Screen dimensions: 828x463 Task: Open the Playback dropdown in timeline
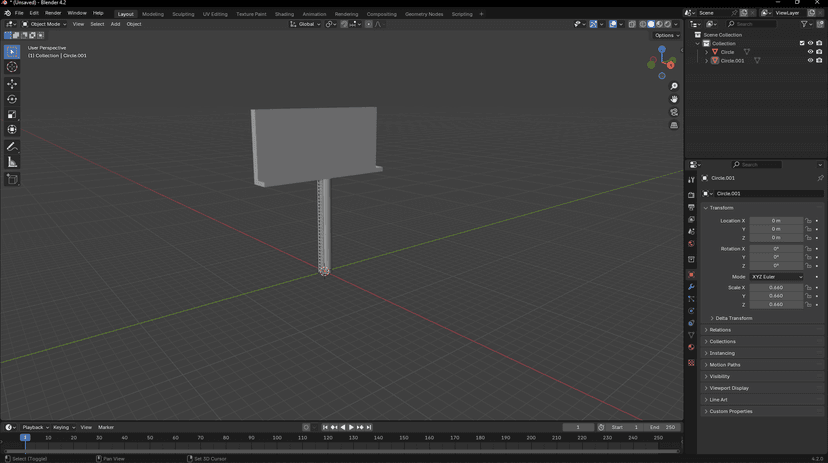35,427
